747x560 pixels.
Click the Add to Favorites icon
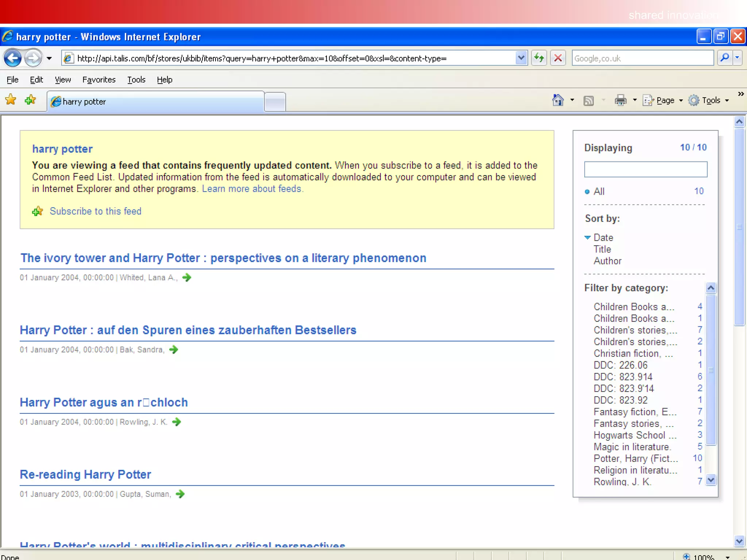(30, 100)
